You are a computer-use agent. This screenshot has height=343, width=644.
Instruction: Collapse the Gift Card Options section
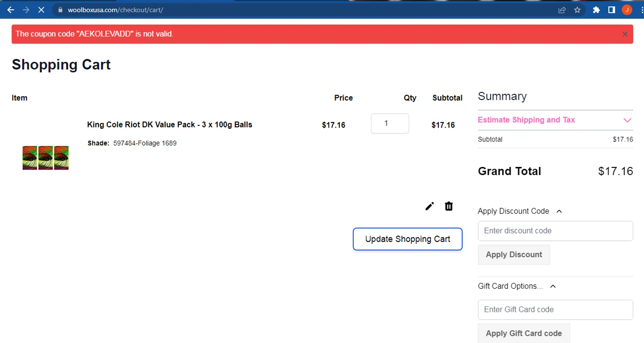pos(517,286)
